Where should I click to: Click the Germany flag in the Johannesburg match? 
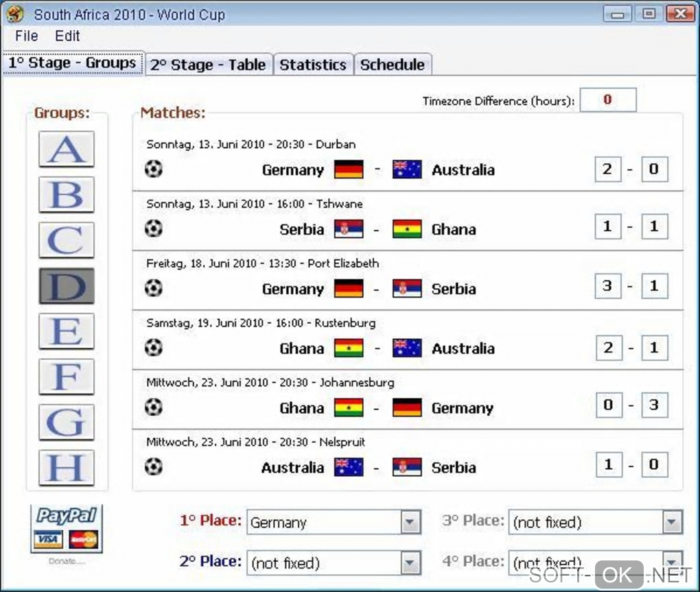tap(407, 407)
